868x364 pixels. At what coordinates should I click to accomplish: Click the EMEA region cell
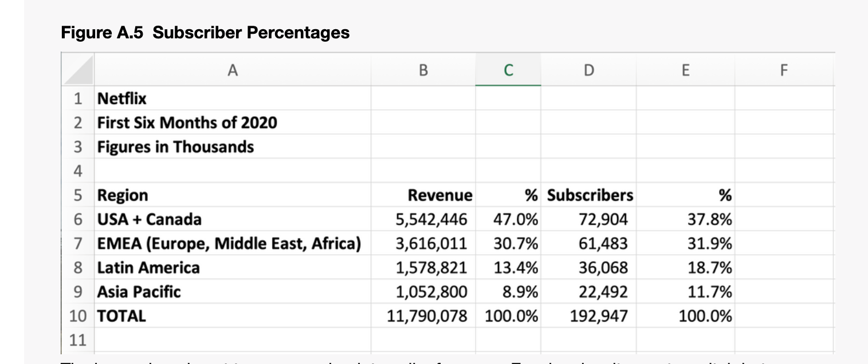(233, 243)
